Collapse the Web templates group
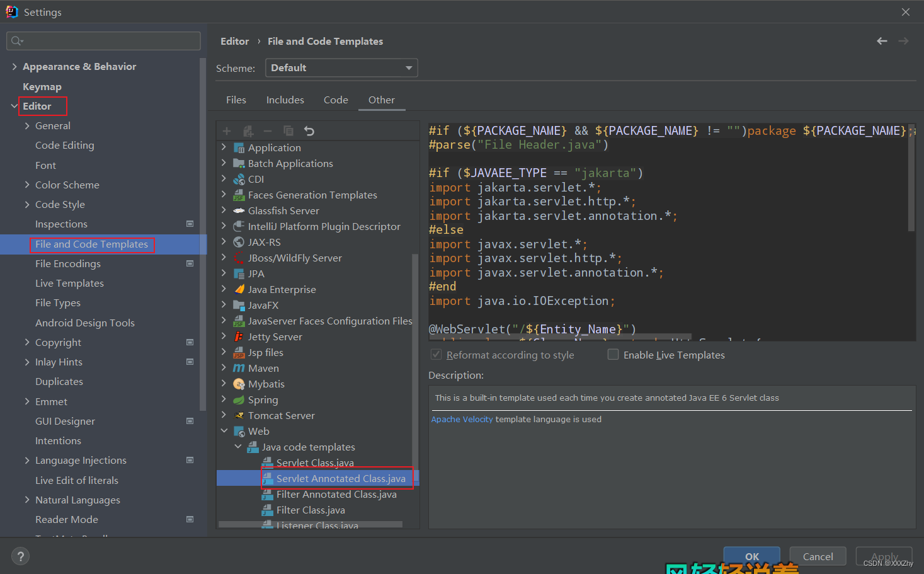Image resolution: width=924 pixels, height=574 pixels. 224,431
